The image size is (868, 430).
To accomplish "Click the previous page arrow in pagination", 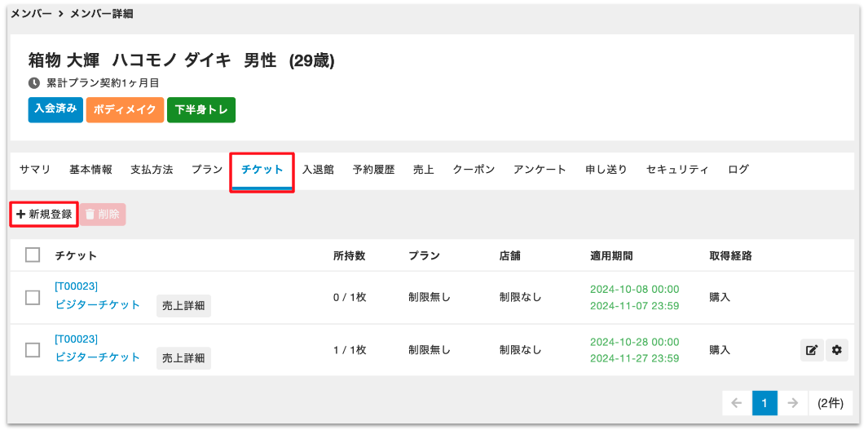I will click(736, 403).
